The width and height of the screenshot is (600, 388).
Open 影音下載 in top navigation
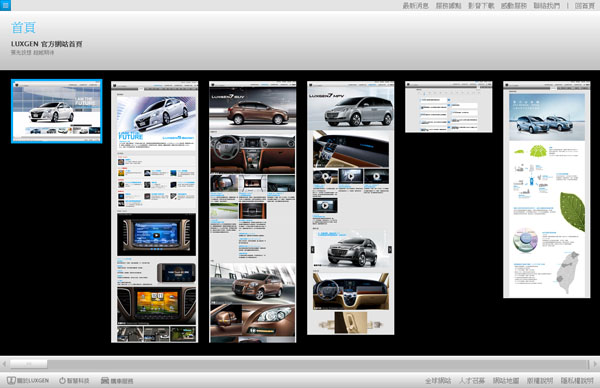point(481,5)
